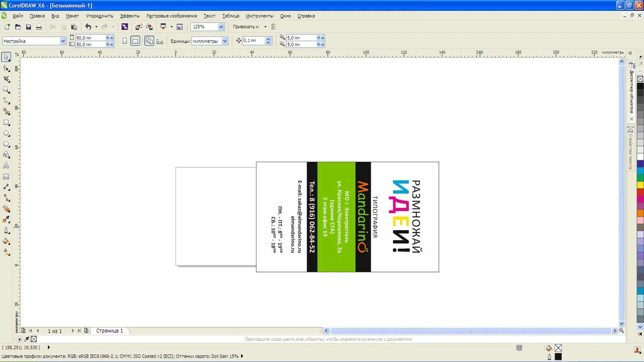The height and width of the screenshot is (362, 644).
Task: Add a page after the current page
Action: [86, 331]
